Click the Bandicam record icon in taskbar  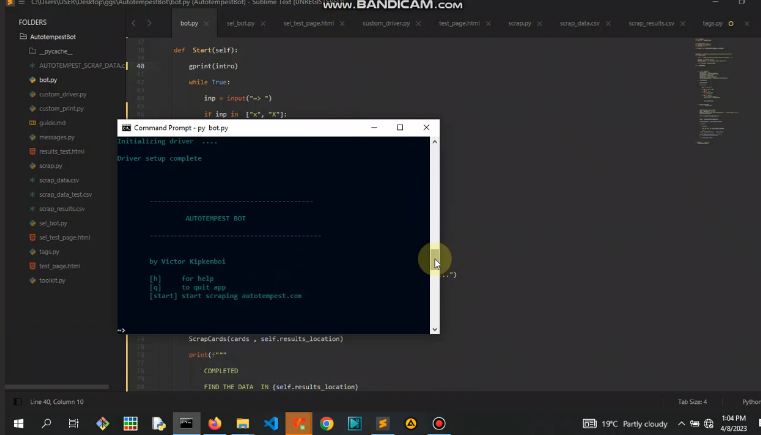[x=438, y=424]
